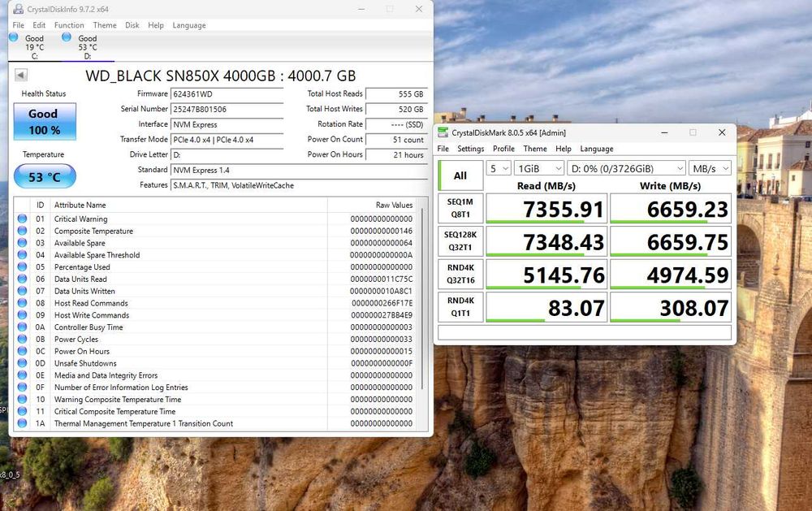Open Theme menu in CrystalDiskInfo
Screen dimensions: 812x511
coord(105,25)
